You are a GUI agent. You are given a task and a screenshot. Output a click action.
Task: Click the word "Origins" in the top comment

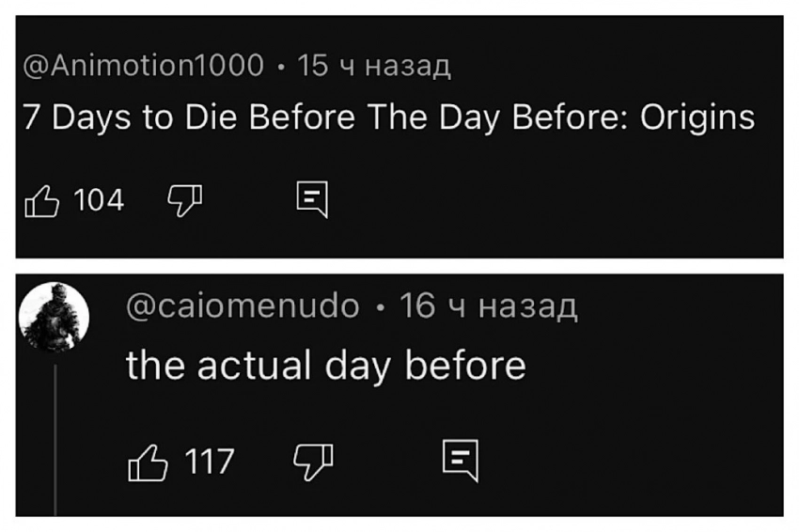pyautogui.click(x=697, y=117)
